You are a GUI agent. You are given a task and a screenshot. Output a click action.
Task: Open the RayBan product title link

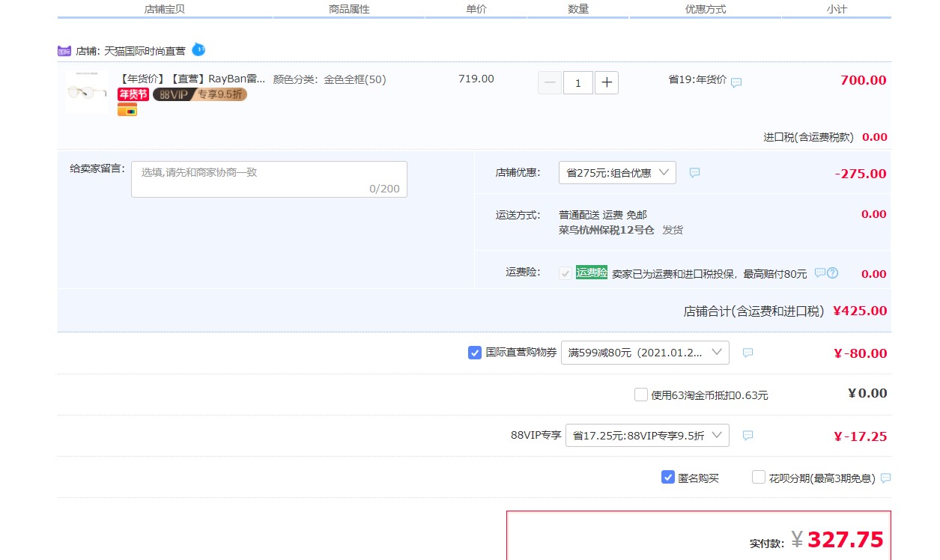[192, 79]
